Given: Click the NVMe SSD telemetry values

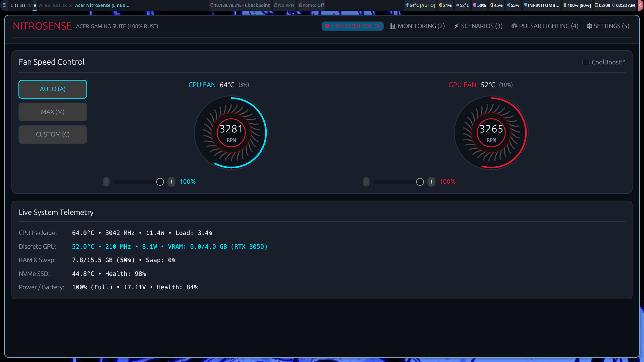Looking at the screenshot, I should (109, 274).
